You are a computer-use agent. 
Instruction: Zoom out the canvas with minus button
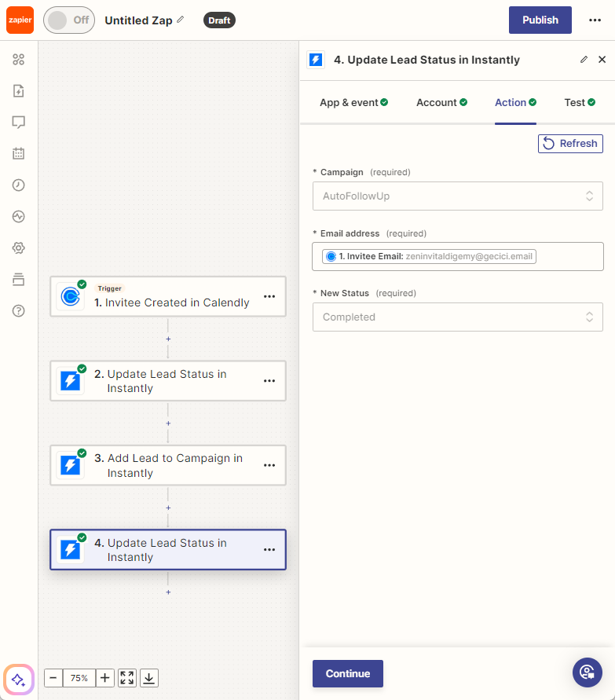tap(53, 678)
